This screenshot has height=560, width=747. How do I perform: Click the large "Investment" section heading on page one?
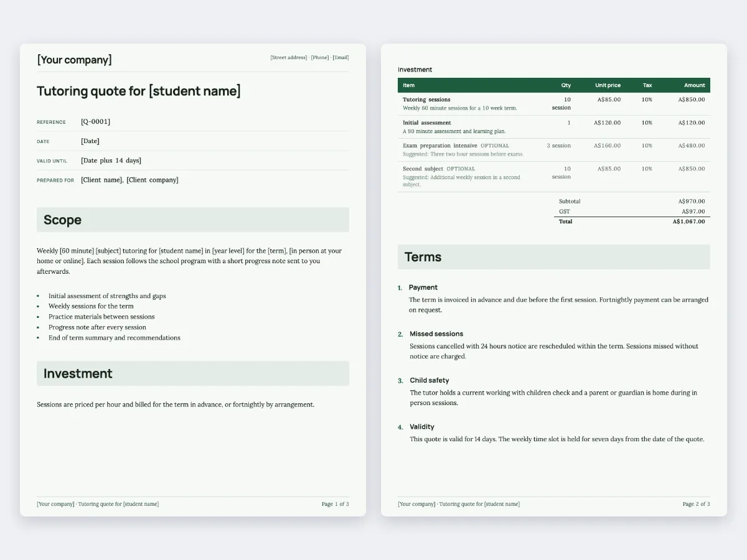point(78,373)
